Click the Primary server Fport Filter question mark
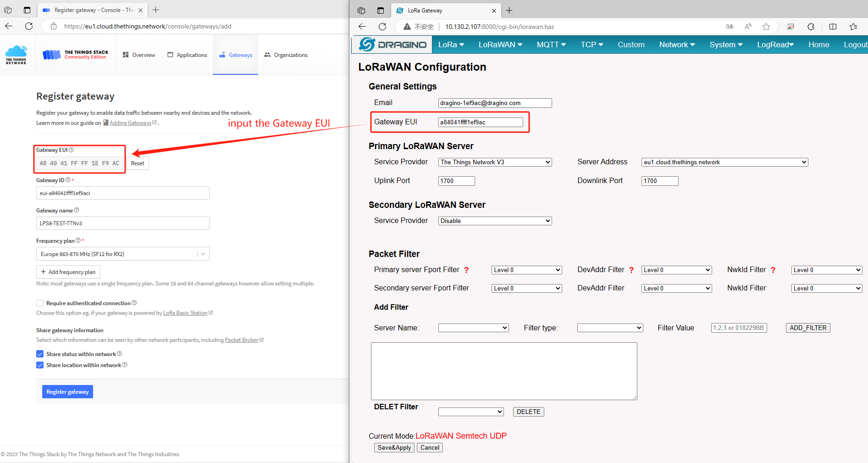868x463 pixels. pos(466,270)
